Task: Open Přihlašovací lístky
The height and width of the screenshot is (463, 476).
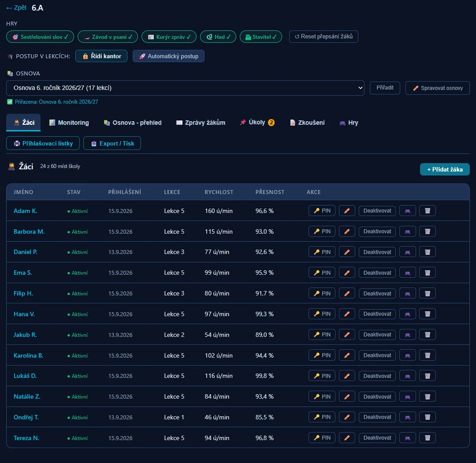Action: click(x=43, y=143)
